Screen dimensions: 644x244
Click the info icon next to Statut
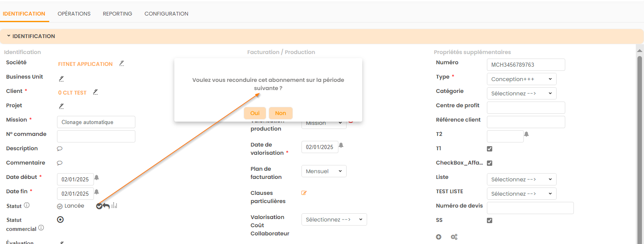click(x=27, y=205)
